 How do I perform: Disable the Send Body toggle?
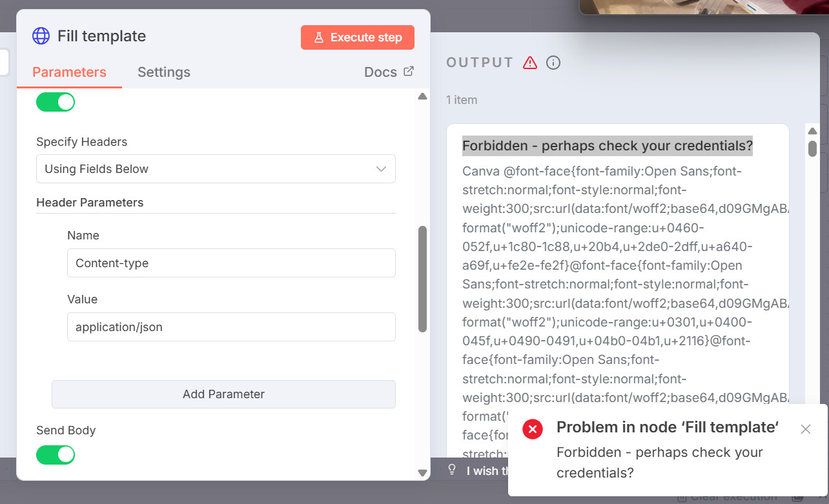coord(56,455)
